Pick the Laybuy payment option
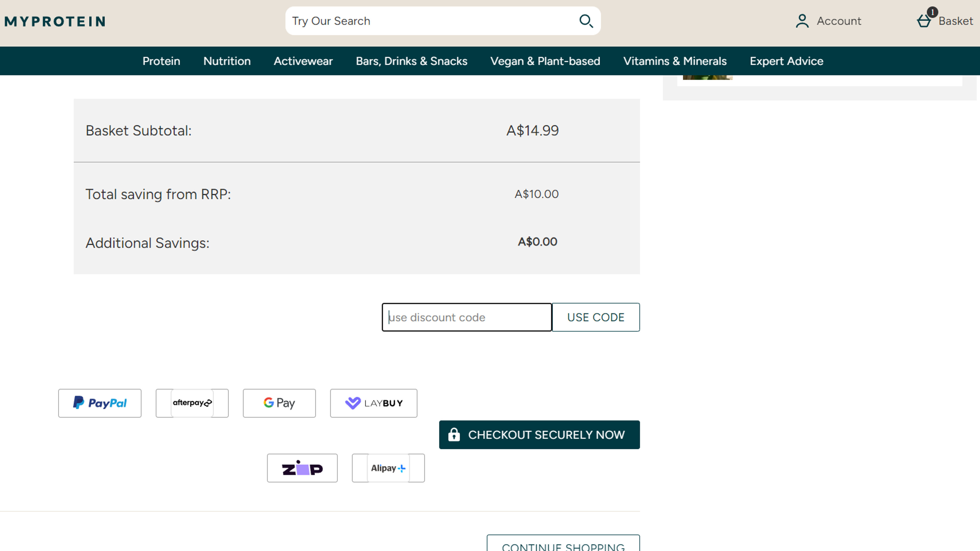 [374, 403]
